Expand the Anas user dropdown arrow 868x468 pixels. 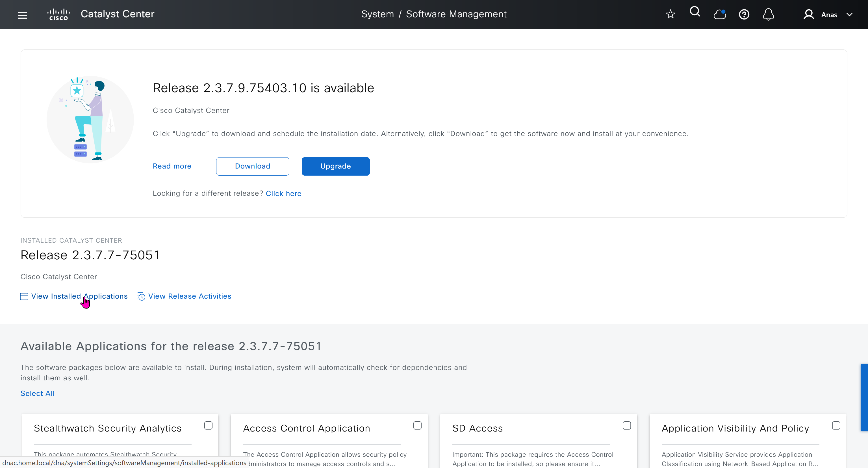pos(849,14)
